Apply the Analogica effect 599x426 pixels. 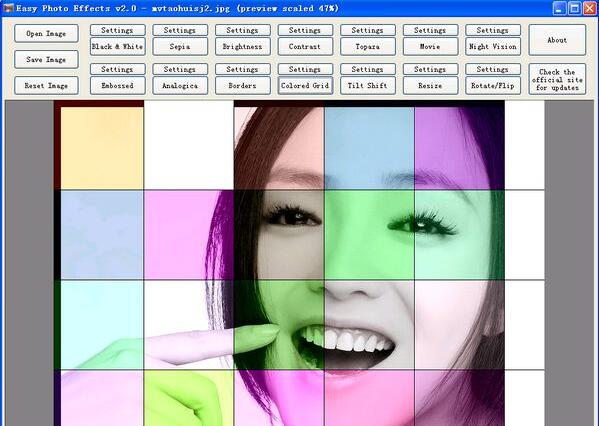click(180, 86)
